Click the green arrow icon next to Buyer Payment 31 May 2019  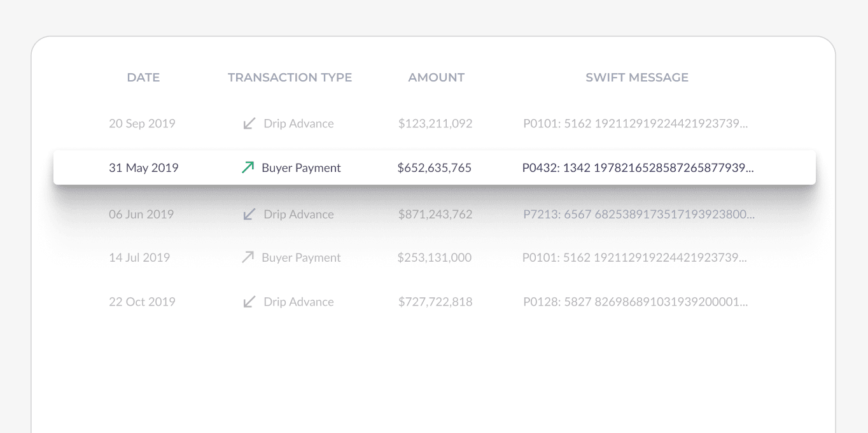[248, 167]
